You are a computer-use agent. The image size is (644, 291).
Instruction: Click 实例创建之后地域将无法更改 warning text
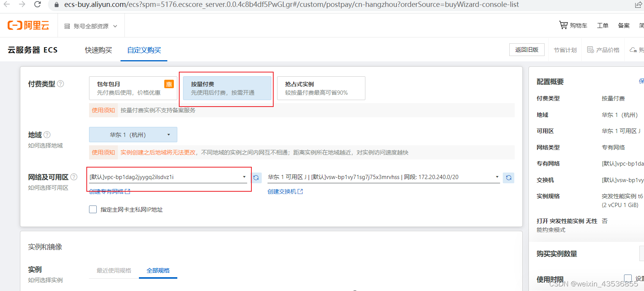click(158, 152)
